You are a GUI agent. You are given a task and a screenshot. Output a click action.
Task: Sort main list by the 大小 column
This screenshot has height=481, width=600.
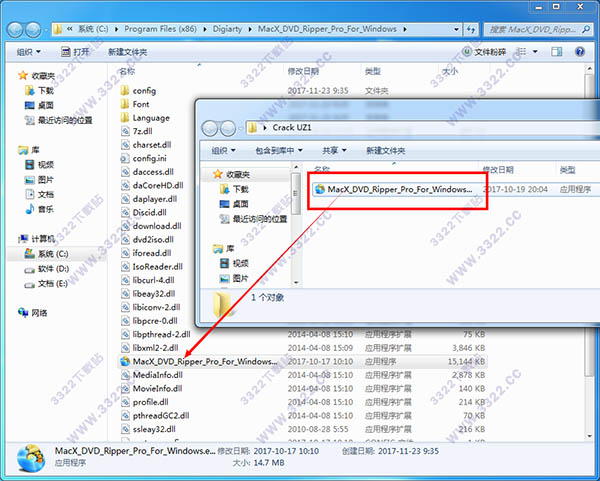point(450,71)
